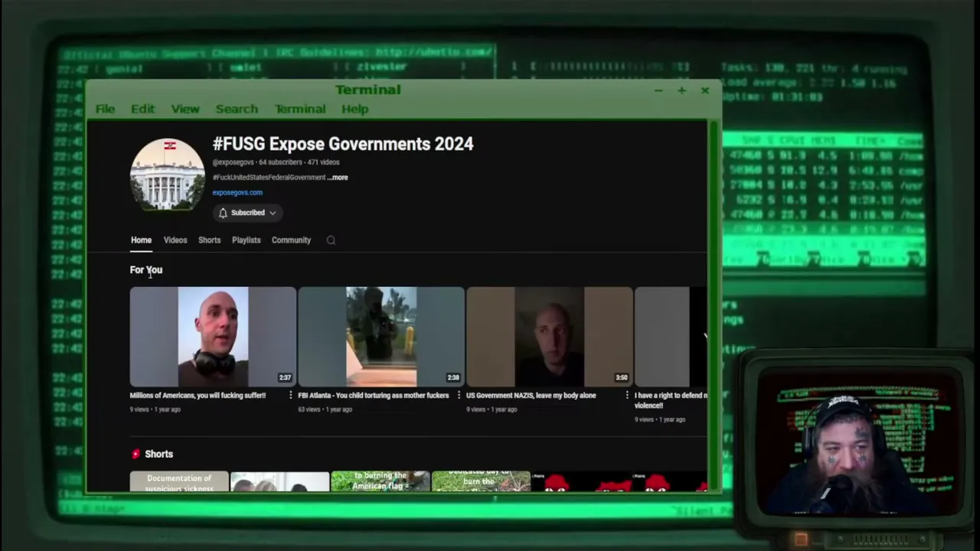
Task: Click the Terminal window vertical scrollbar
Action: pyautogui.click(x=714, y=305)
